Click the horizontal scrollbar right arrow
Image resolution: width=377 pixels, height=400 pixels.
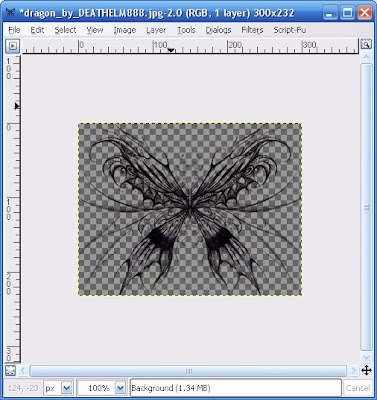(354, 371)
